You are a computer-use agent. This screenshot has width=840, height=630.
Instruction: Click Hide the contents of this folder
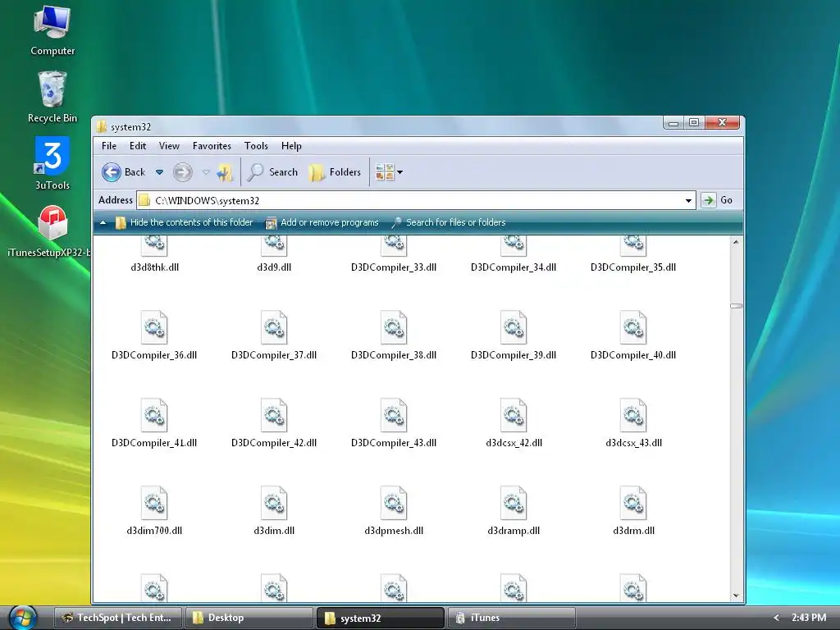point(185,222)
